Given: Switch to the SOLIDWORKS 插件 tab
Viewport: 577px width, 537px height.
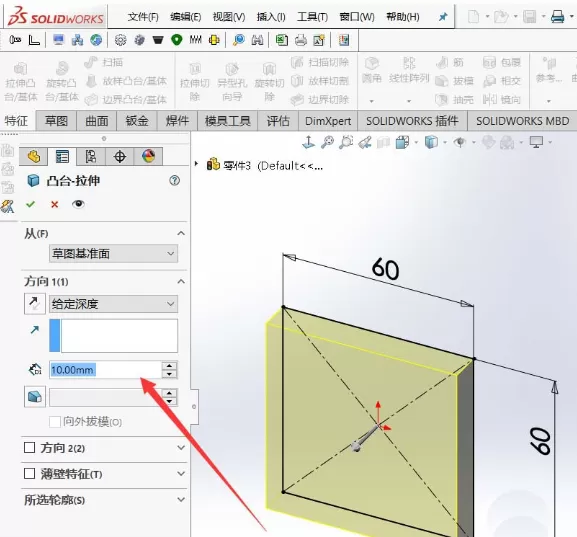Looking at the screenshot, I should (412, 121).
